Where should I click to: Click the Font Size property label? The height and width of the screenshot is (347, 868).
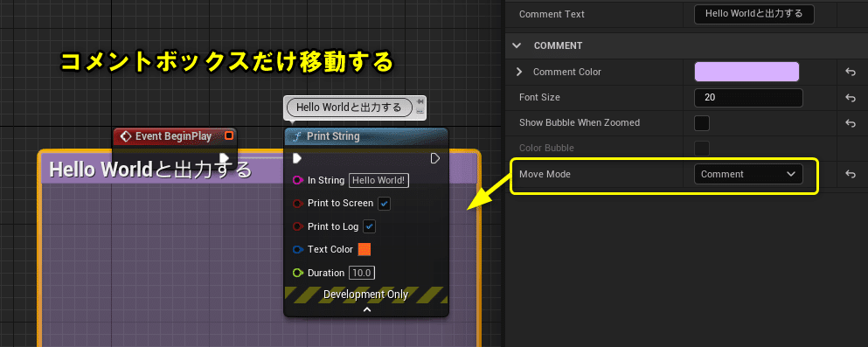click(x=539, y=97)
